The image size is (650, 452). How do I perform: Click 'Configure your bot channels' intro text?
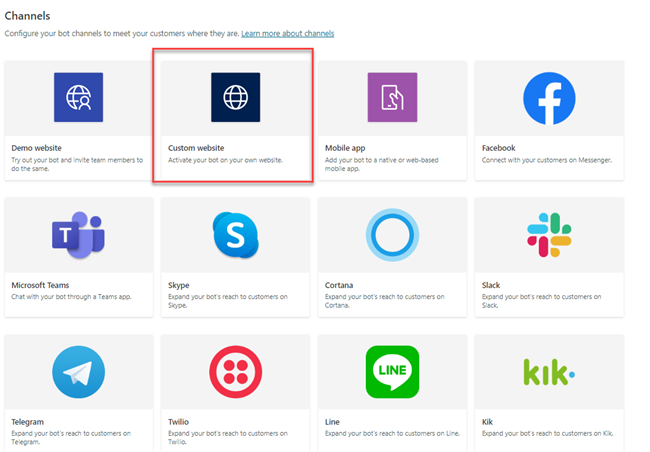122,34
